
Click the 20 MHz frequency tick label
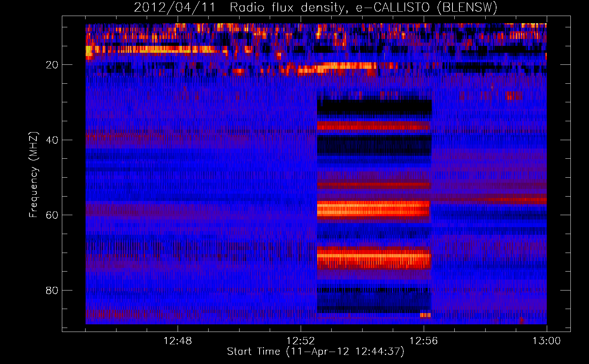pyautogui.click(x=52, y=65)
